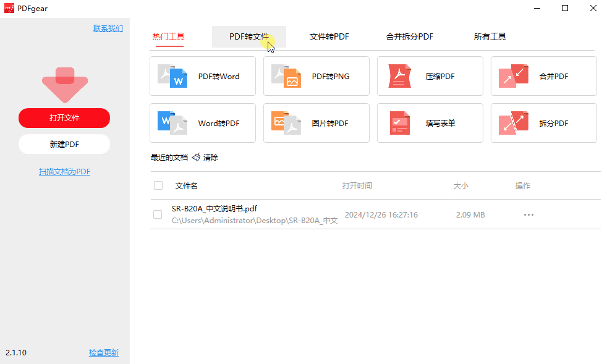This screenshot has height=364, width=607.
Task: Open the three-dot actions menu for the file
Action: (x=528, y=215)
